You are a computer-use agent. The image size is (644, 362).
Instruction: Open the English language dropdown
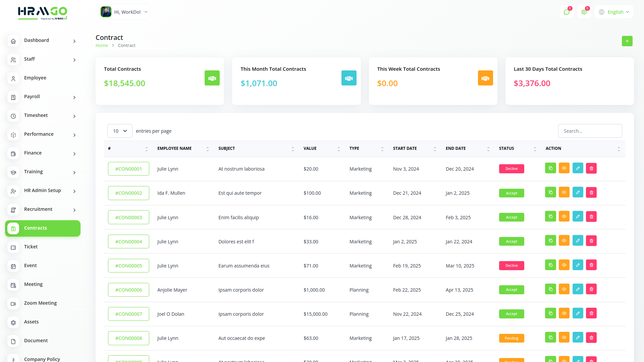(x=614, y=12)
